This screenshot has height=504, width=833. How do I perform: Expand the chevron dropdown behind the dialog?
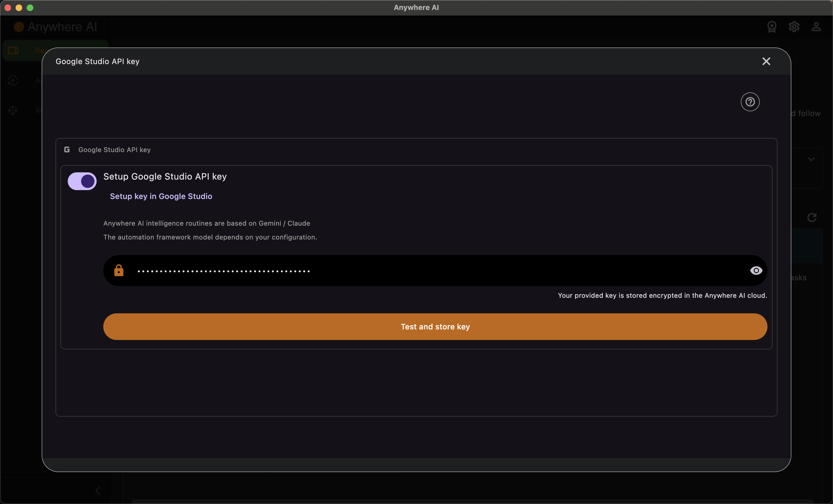click(x=811, y=159)
